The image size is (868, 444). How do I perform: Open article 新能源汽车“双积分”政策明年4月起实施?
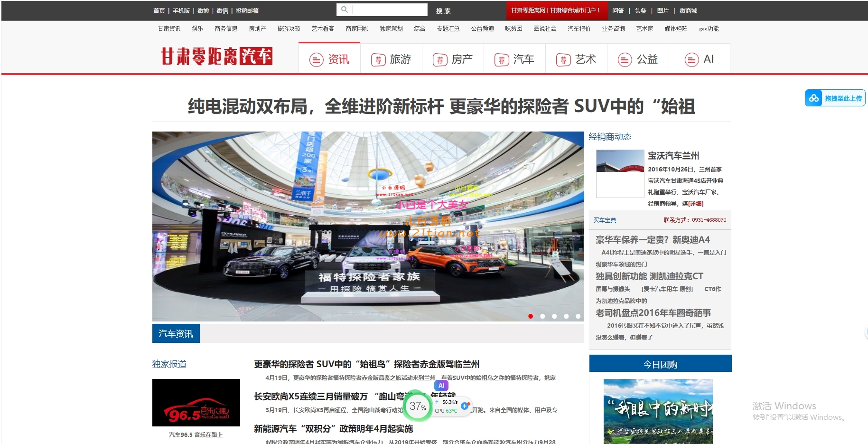pyautogui.click(x=333, y=429)
